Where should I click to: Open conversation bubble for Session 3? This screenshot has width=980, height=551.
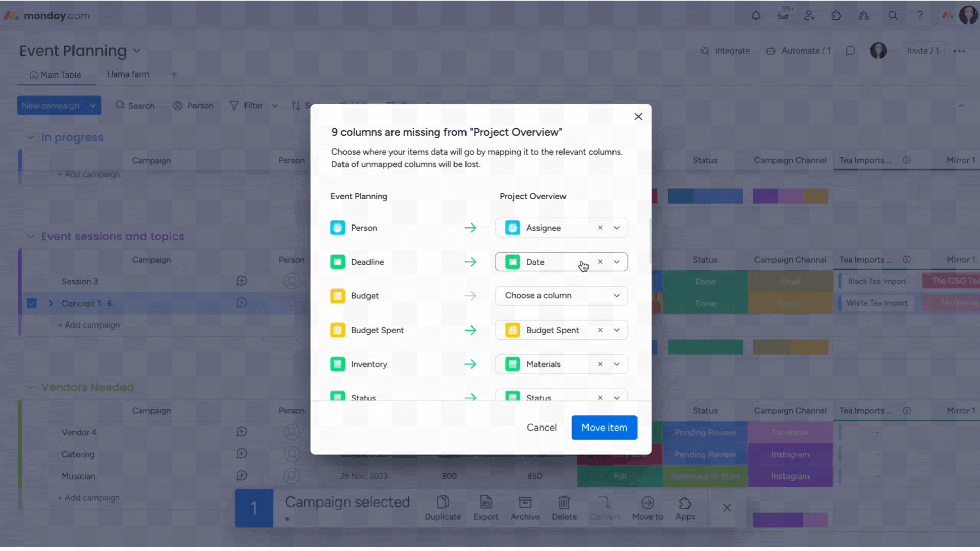point(241,281)
